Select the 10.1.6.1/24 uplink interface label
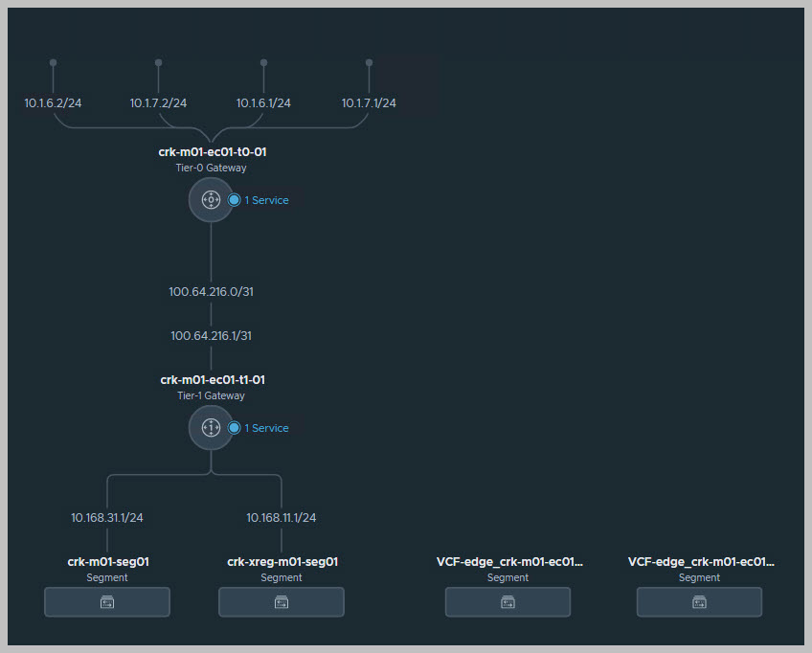The height and width of the screenshot is (653, 812). 263,103
